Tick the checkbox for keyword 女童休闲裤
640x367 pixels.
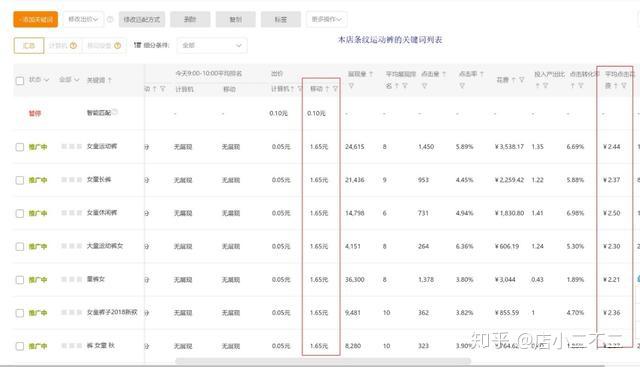click(20, 214)
